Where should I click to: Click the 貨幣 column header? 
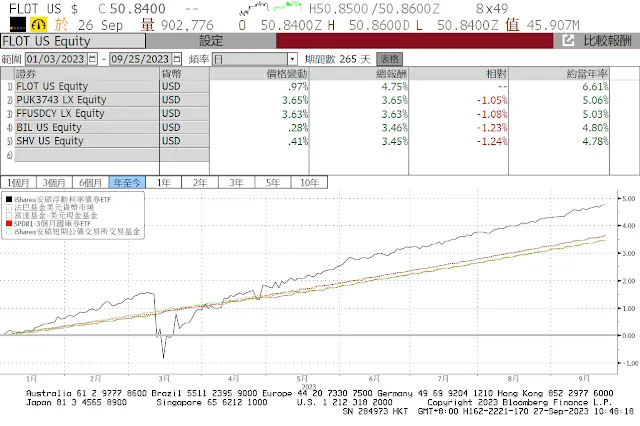click(184, 73)
